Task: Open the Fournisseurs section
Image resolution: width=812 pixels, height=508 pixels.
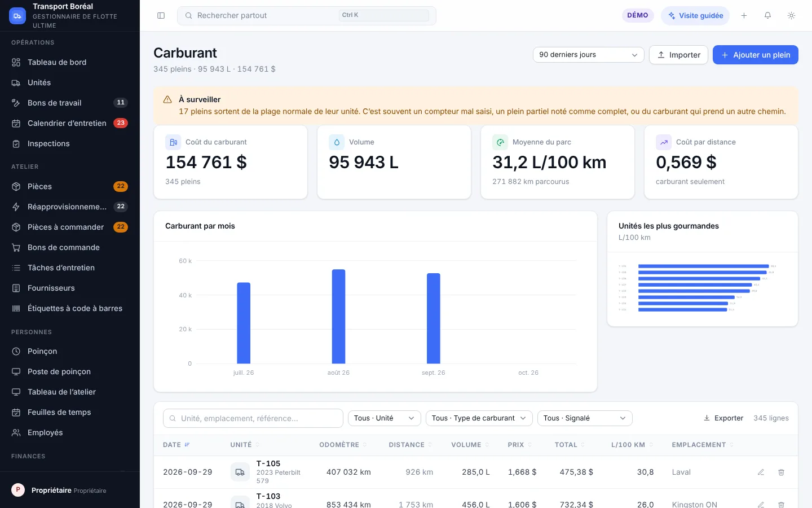Action: 70,288
